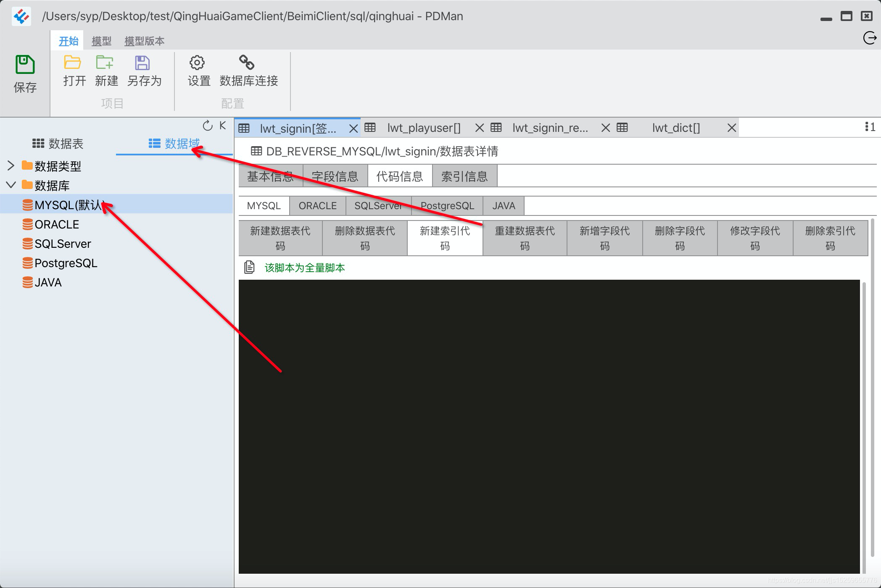The image size is (881, 588).
Task: Click the 另存为 Save As icon
Action: [142, 63]
